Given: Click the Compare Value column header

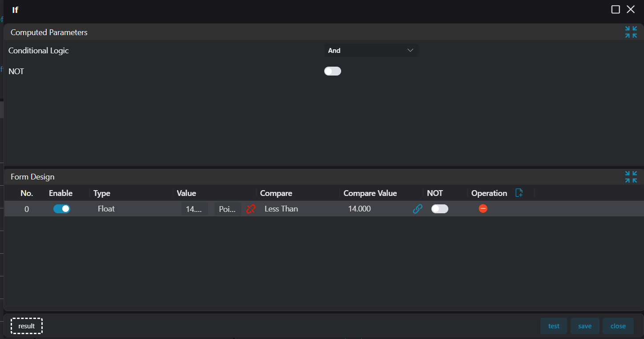Looking at the screenshot, I should [x=370, y=193].
